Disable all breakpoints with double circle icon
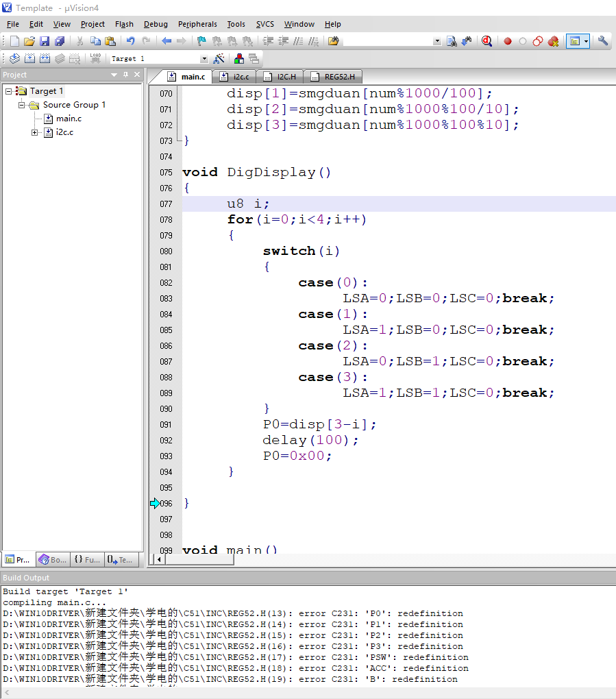The height and width of the screenshot is (699, 616). coord(538,41)
